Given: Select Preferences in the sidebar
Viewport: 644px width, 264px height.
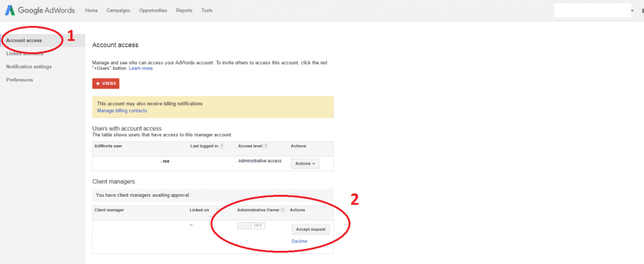Looking at the screenshot, I should (x=19, y=80).
